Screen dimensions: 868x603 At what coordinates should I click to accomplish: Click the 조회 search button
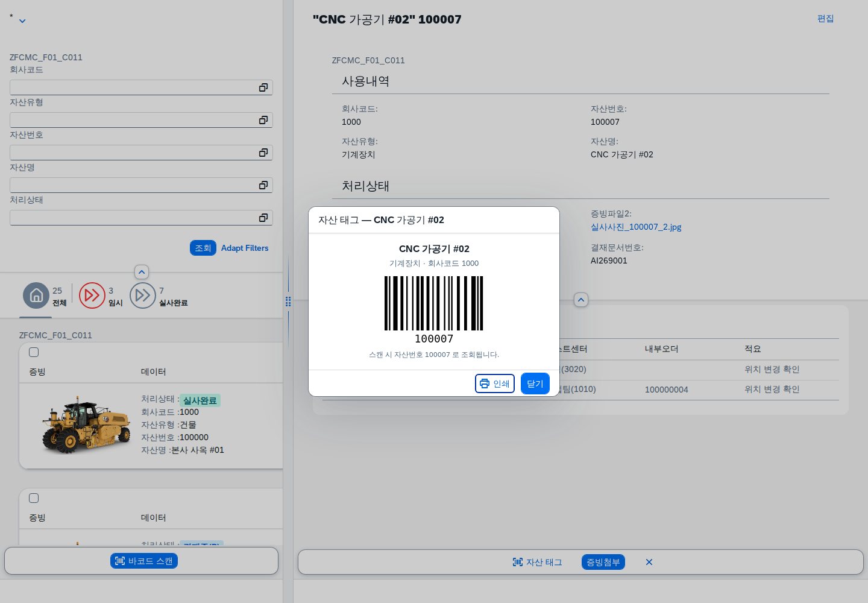[x=203, y=248]
